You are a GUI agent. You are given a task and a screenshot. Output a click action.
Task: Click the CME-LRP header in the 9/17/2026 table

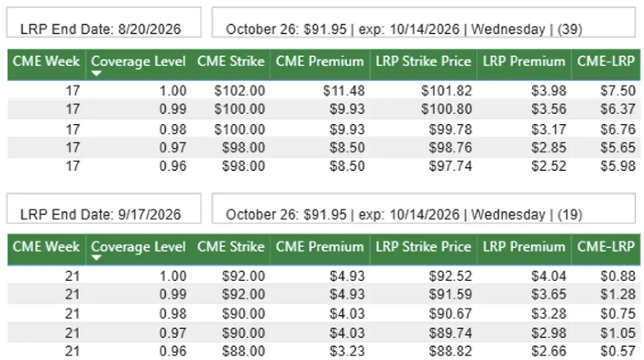pyautogui.click(x=606, y=247)
